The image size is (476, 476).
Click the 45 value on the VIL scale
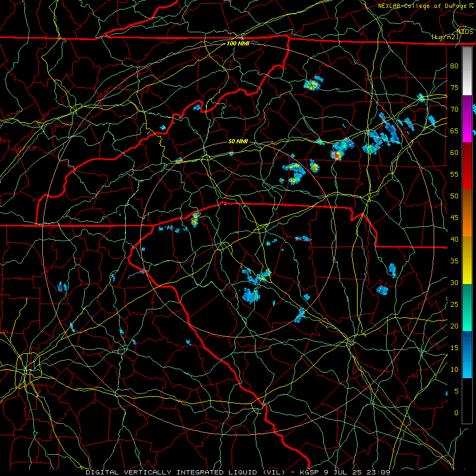tap(454, 218)
